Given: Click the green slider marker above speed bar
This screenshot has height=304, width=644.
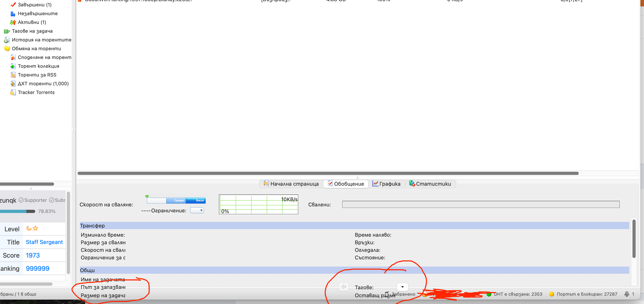Looking at the screenshot, I should tap(147, 196).
